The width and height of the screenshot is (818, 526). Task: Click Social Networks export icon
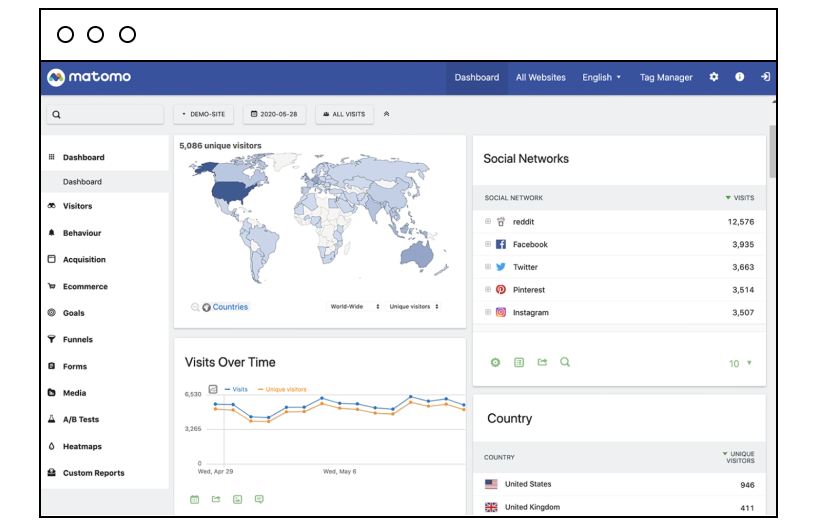coord(543,362)
